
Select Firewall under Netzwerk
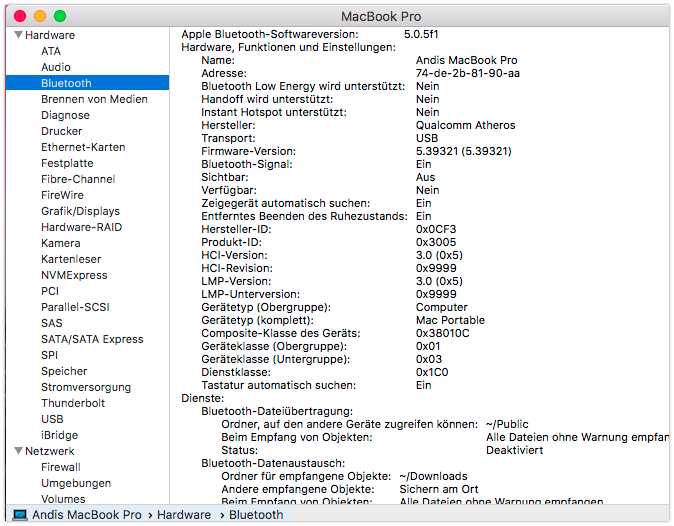[61, 467]
